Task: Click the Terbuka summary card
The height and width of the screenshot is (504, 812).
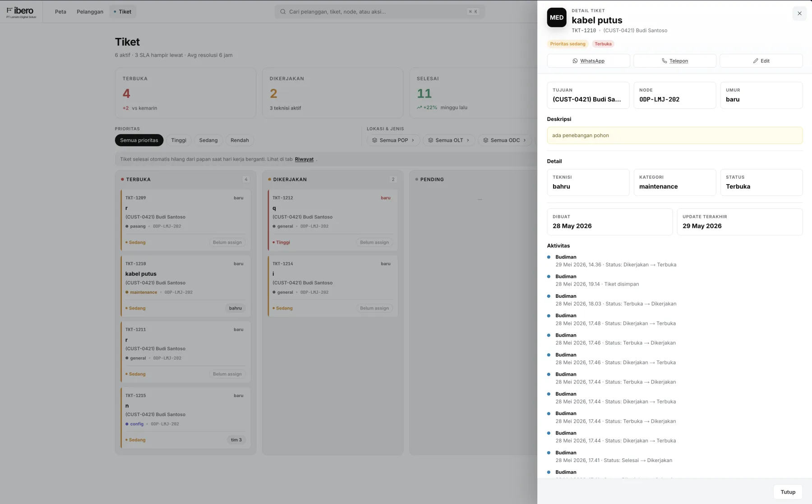Action: tap(185, 93)
